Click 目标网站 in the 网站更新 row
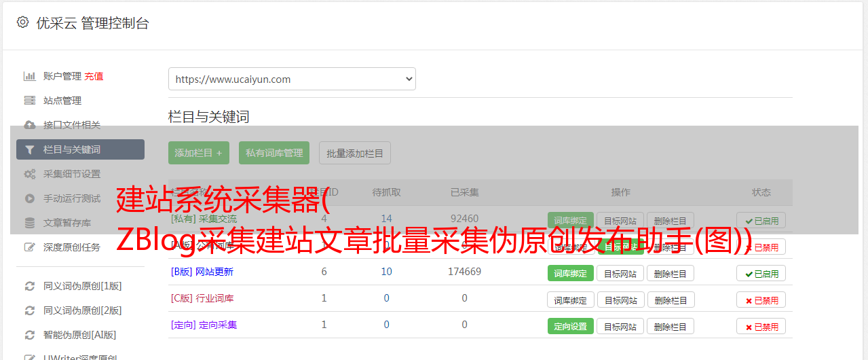 point(620,273)
